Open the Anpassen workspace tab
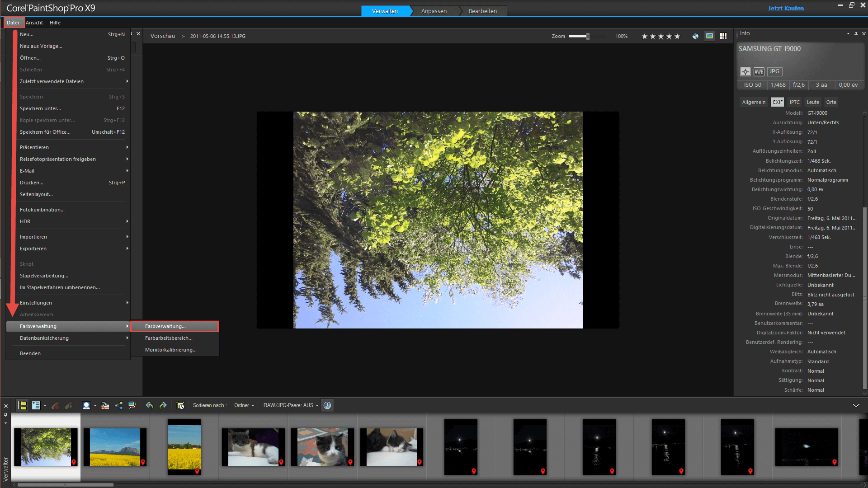The height and width of the screenshot is (488, 868). tap(434, 11)
